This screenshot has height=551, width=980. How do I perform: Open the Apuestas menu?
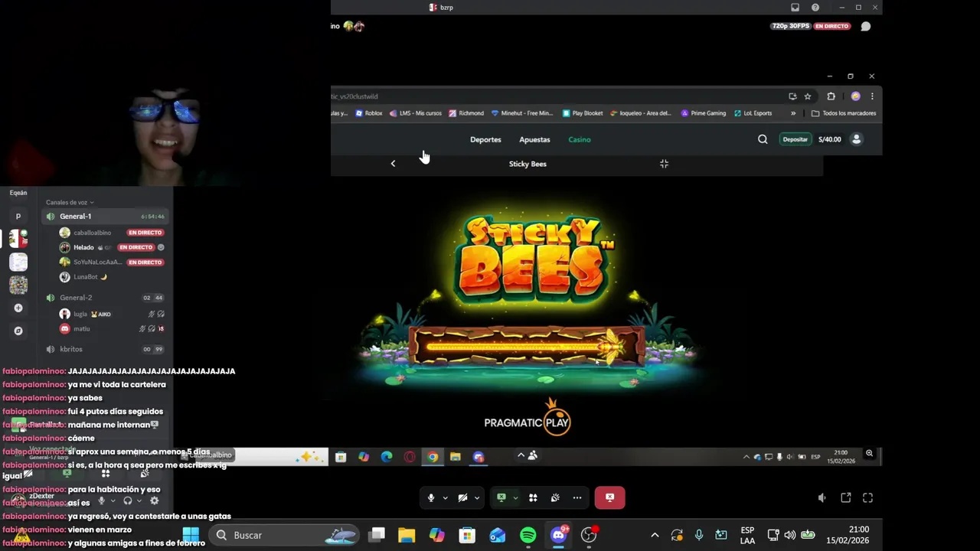tap(534, 139)
